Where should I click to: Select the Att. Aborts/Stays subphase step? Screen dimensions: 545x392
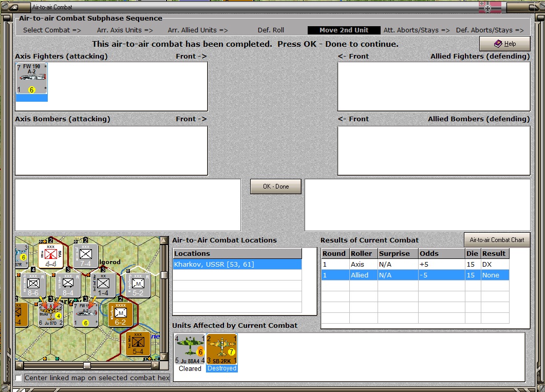coord(417,30)
